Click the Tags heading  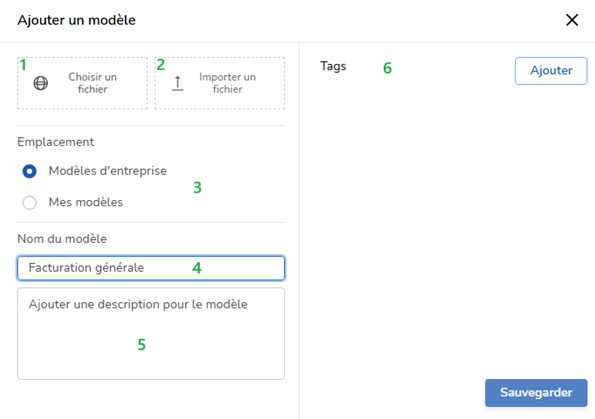click(x=333, y=66)
